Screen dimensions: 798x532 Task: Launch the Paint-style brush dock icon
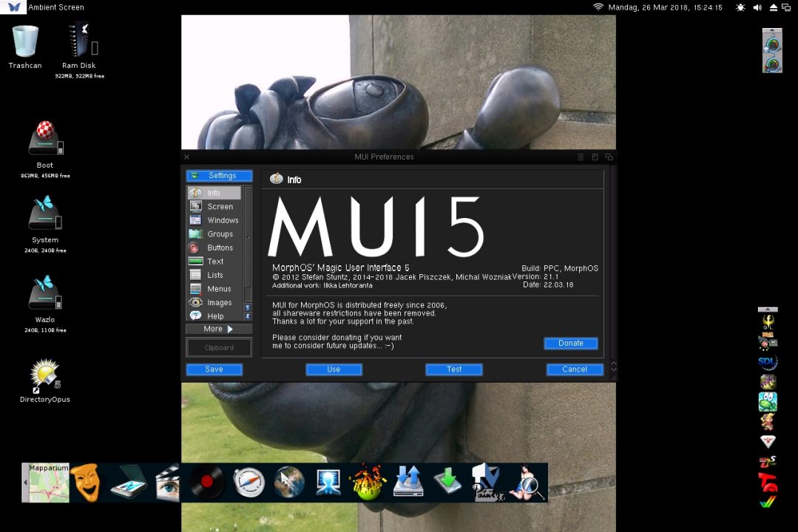(x=487, y=482)
